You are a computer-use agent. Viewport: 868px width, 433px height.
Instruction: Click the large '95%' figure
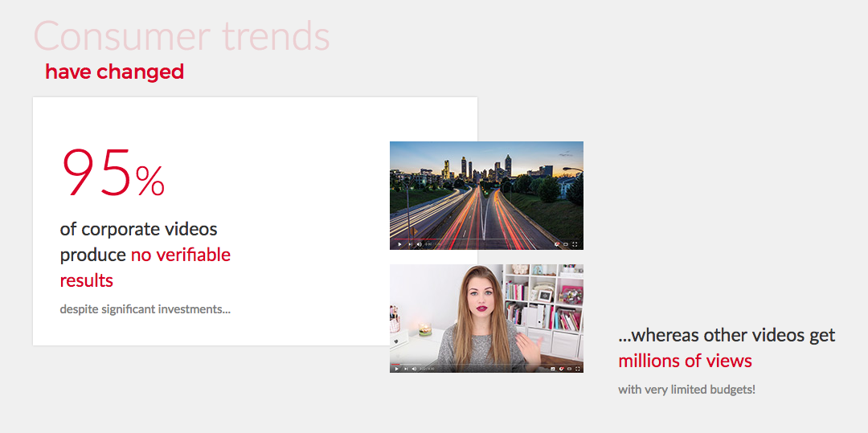point(113,172)
